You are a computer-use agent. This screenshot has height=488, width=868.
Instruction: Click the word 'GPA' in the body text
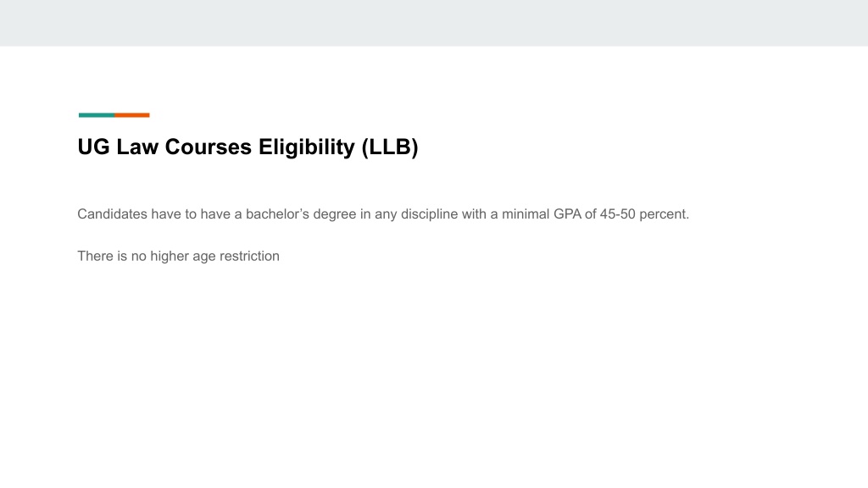click(x=567, y=214)
